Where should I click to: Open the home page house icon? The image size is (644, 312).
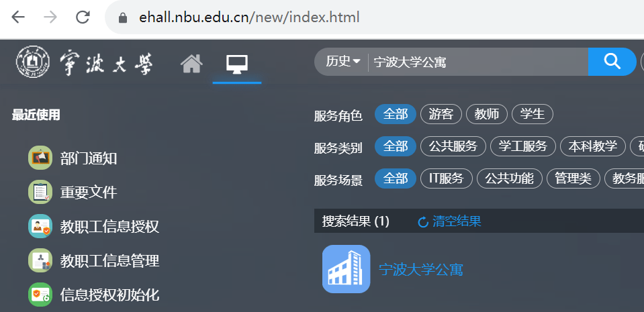coord(192,64)
